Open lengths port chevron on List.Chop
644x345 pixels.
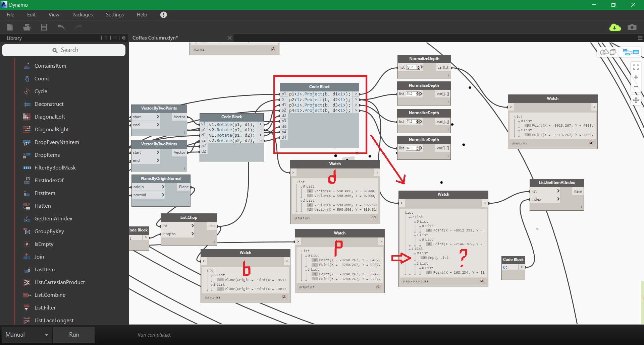tap(193, 234)
